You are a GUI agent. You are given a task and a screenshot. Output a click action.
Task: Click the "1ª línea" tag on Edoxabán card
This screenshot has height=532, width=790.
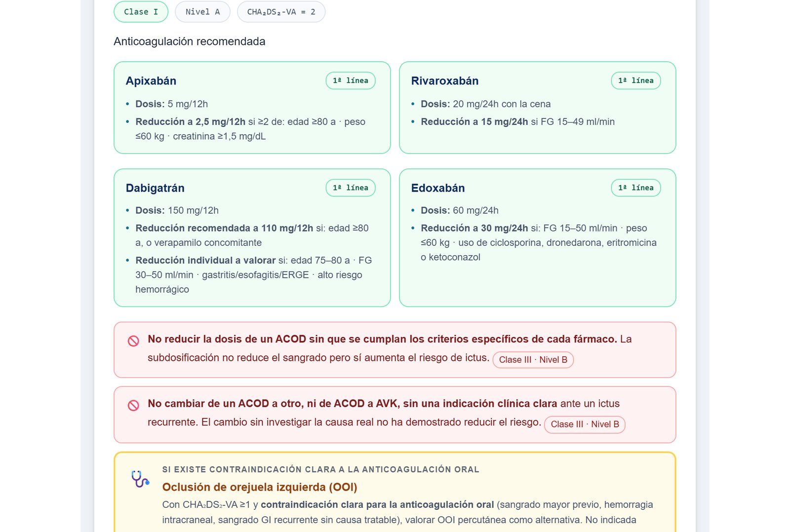coord(636,188)
